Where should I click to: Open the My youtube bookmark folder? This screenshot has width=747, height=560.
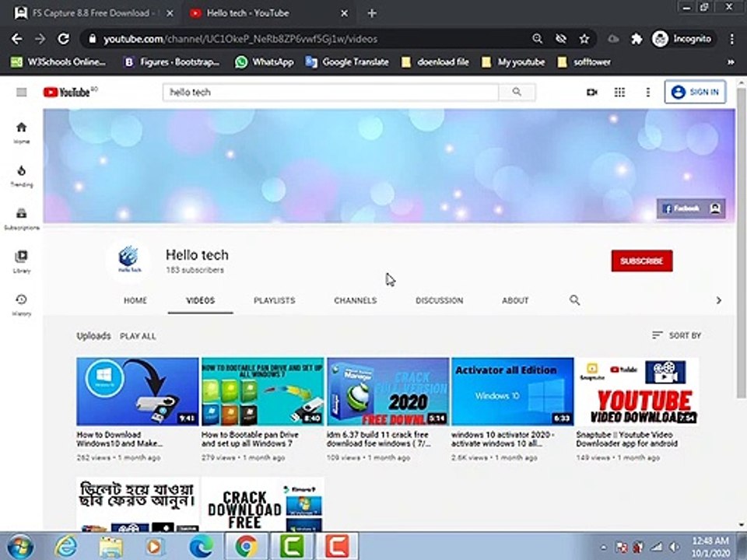click(x=513, y=62)
